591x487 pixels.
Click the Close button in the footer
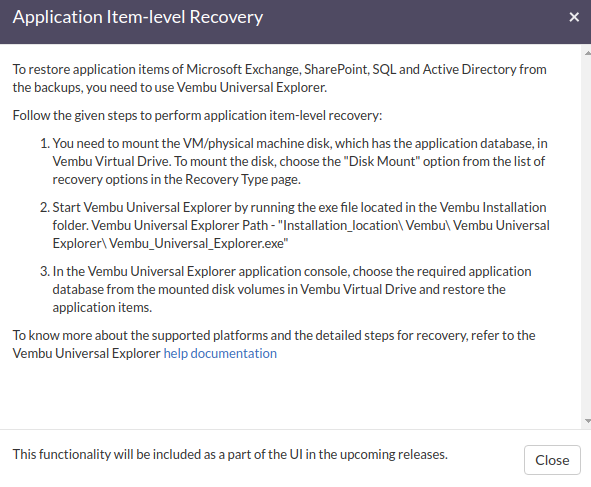coord(552,460)
